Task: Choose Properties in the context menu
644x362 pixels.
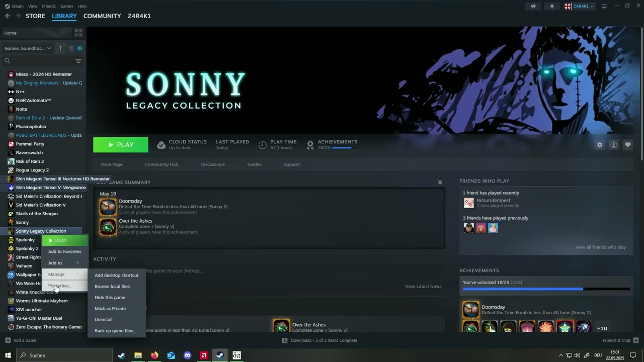Action: 64,286
